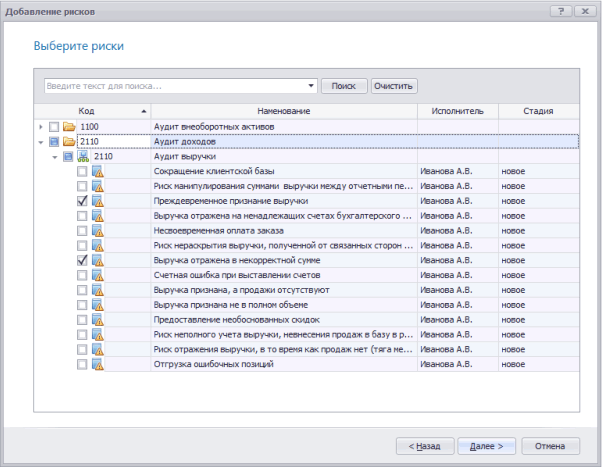
Task: Click risk icon for Выручка отражена на ненадлежащих счетах
Action: [98, 216]
